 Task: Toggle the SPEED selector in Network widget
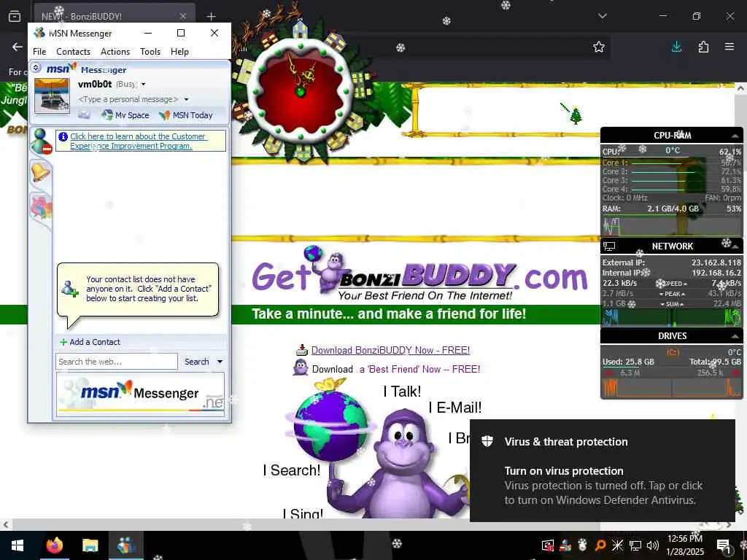672,284
